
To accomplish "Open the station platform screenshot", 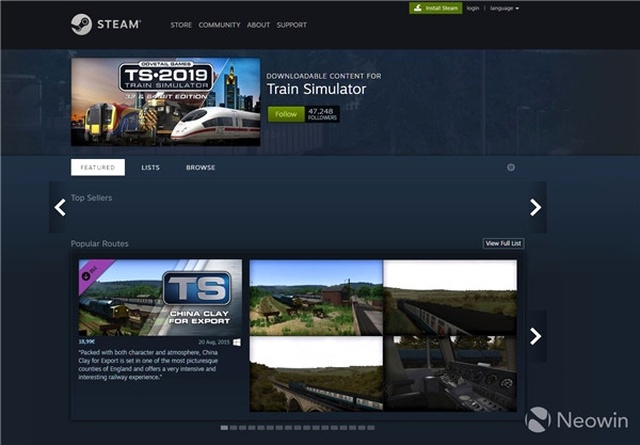I will tap(316, 298).
